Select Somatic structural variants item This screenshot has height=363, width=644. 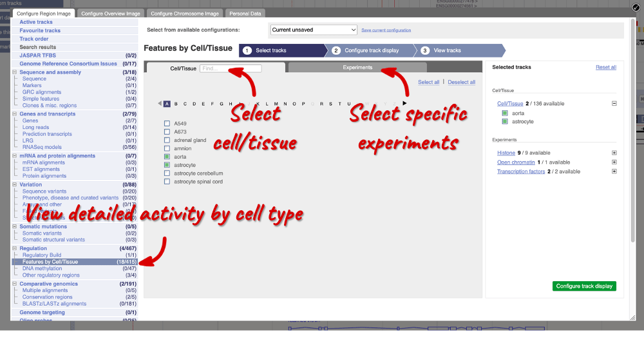53,240
